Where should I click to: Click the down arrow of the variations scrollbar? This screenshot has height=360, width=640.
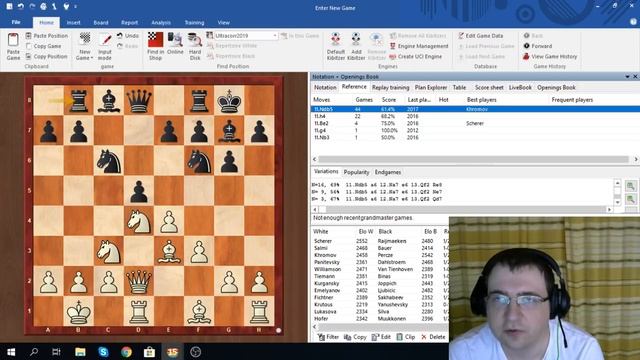[618, 202]
